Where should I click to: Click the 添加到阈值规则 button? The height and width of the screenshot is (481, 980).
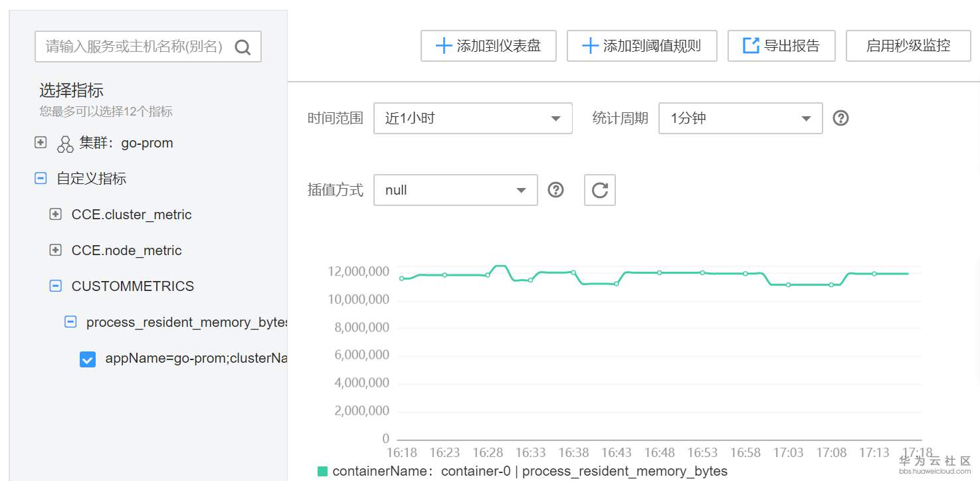click(x=641, y=46)
